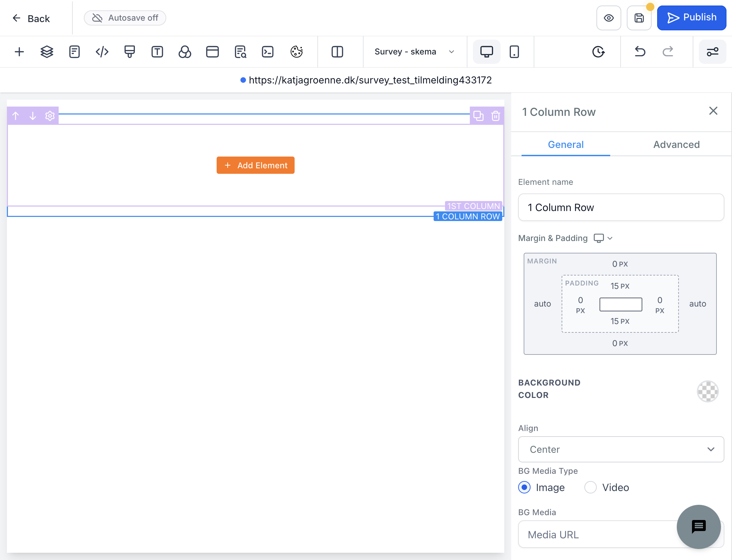This screenshot has height=560, width=732.
Task: Click the Media URL input field
Action: coord(621,534)
